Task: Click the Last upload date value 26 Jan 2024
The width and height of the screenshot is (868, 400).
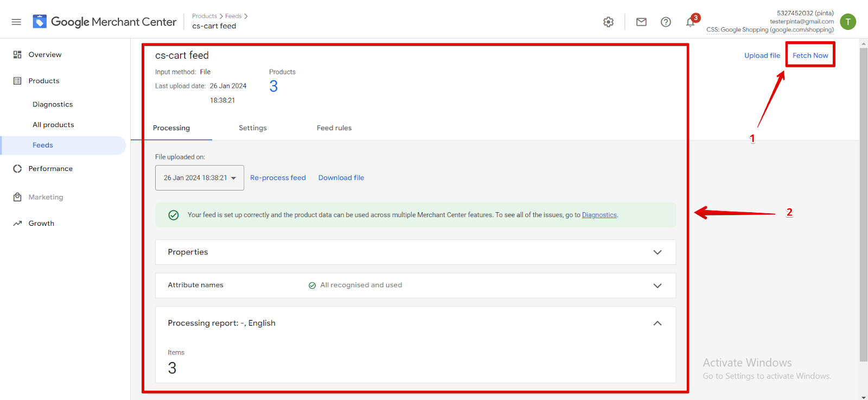Action: pos(228,86)
